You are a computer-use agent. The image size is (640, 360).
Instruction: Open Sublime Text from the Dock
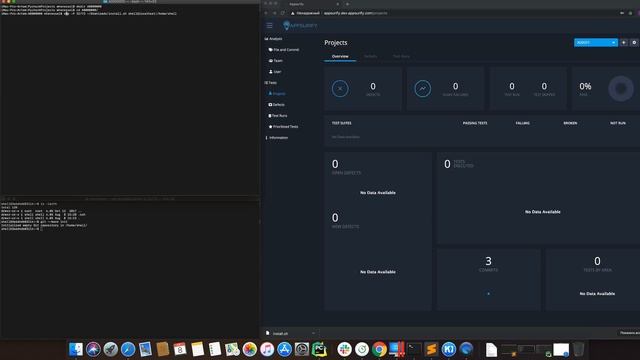click(x=431, y=349)
